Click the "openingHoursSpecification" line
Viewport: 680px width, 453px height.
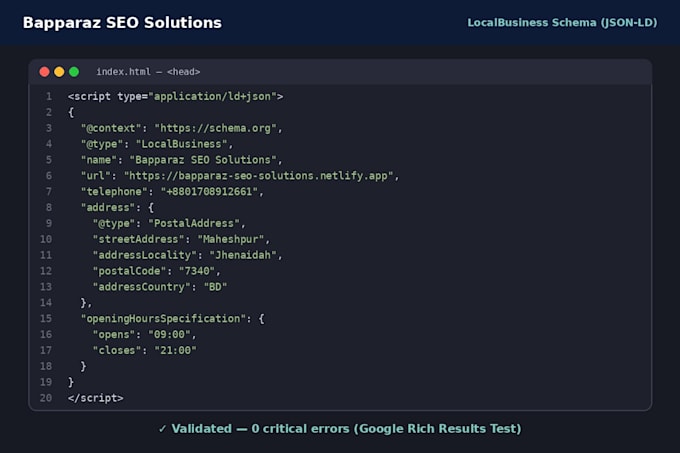[172, 319]
